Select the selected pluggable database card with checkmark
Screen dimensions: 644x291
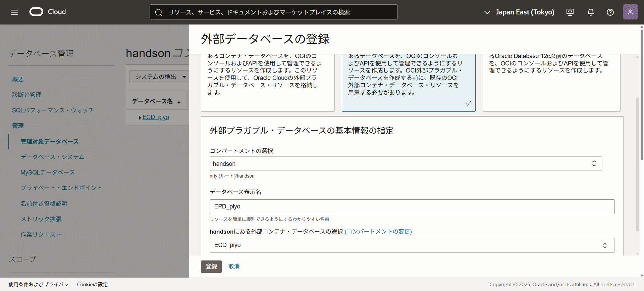(409, 83)
